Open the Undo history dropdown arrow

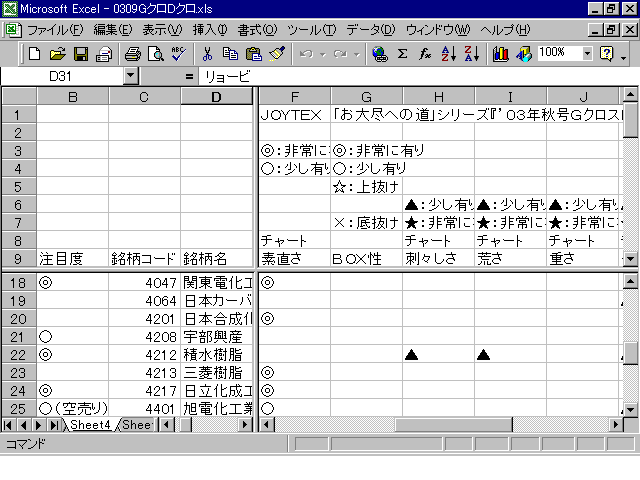pyautogui.click(x=322, y=54)
